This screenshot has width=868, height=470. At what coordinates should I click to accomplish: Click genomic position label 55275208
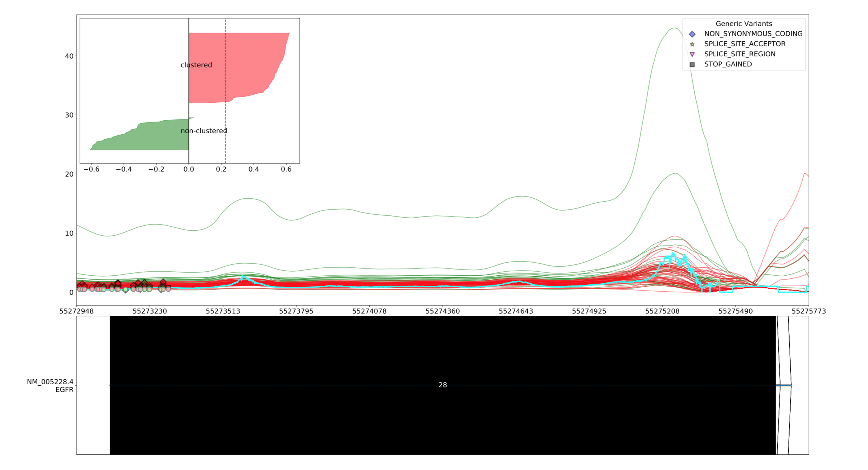662,311
